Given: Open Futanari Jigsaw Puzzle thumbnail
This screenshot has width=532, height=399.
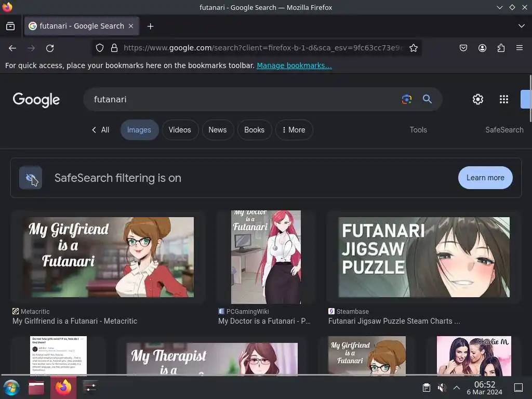Looking at the screenshot, I should tap(424, 257).
